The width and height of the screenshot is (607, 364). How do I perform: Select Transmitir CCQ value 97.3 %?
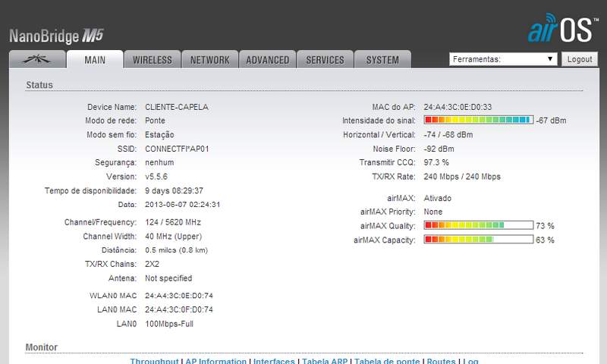(x=436, y=162)
